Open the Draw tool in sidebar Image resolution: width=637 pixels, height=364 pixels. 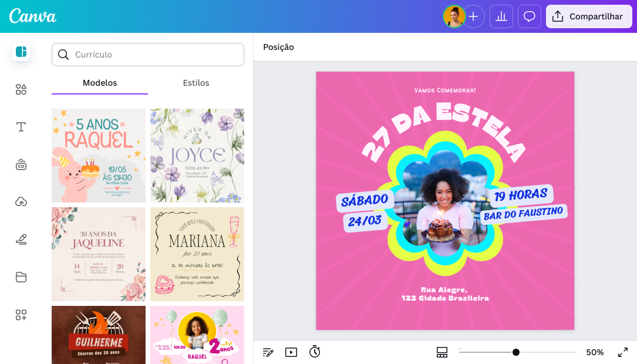tap(21, 240)
